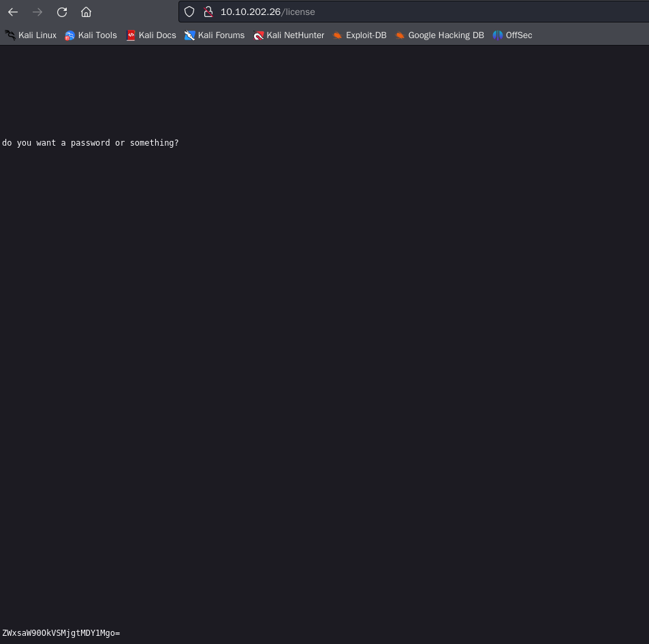Click the encoded string 'ZWxsaW90OkVSMjgtMDY1Mgo='
This screenshot has width=649, height=644.
(61, 633)
